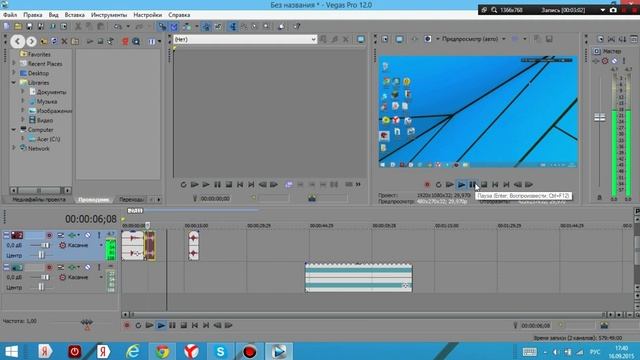
Task: Click the Stop button in the timeline transport bar
Action: (x=184, y=325)
